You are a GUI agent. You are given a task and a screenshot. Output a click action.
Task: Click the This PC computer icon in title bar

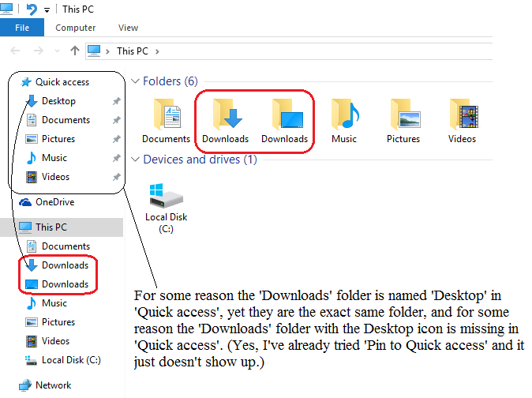tap(6, 9)
